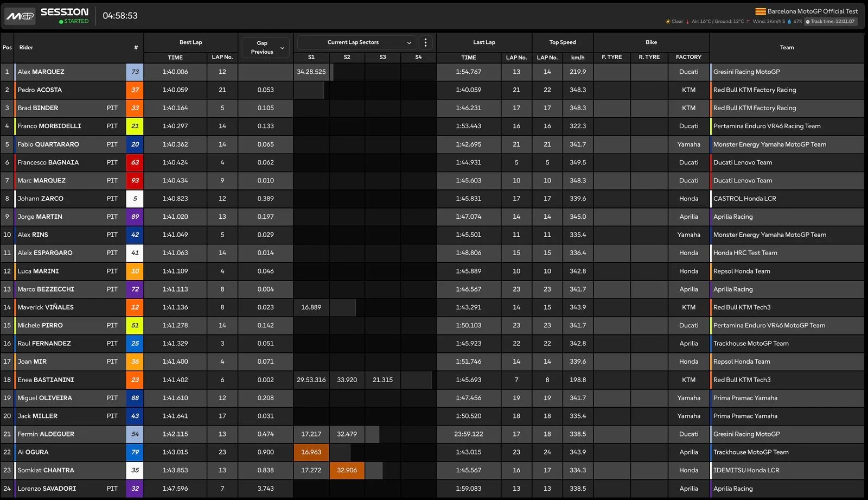Select rider Maverick VIÑALES
The height and width of the screenshot is (500, 868).
[x=46, y=307]
